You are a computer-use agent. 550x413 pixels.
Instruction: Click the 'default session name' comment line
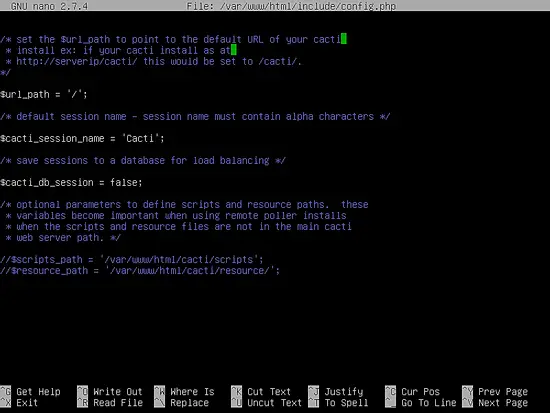(195, 116)
